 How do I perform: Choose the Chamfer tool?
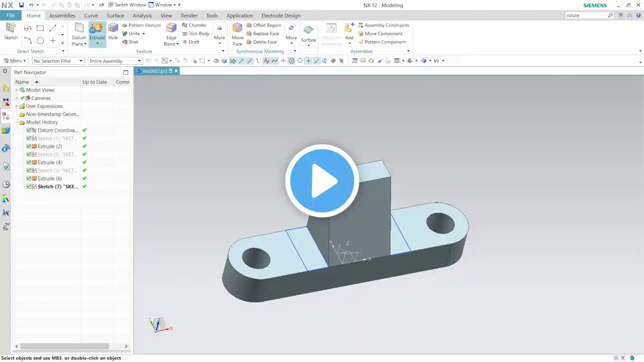tap(194, 25)
